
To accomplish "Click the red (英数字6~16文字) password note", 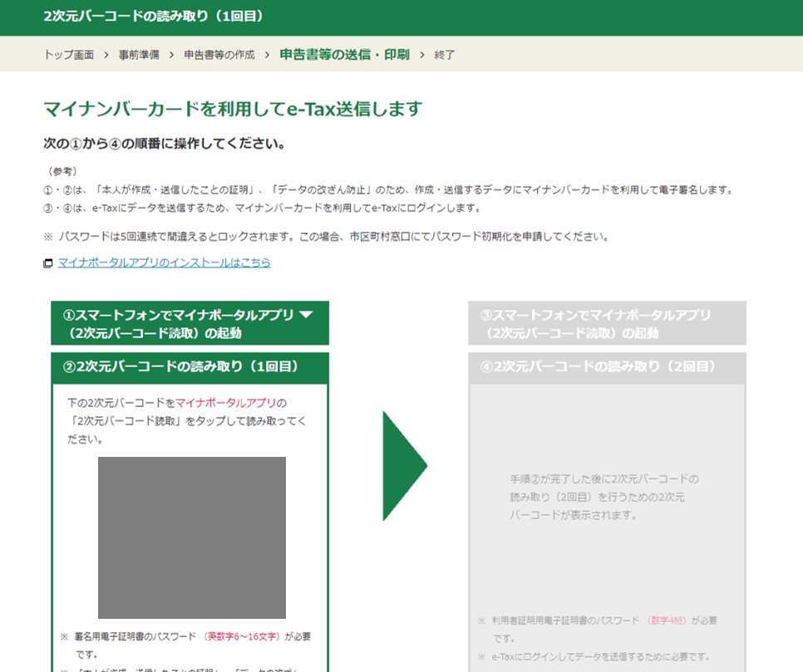I will (x=241, y=636).
